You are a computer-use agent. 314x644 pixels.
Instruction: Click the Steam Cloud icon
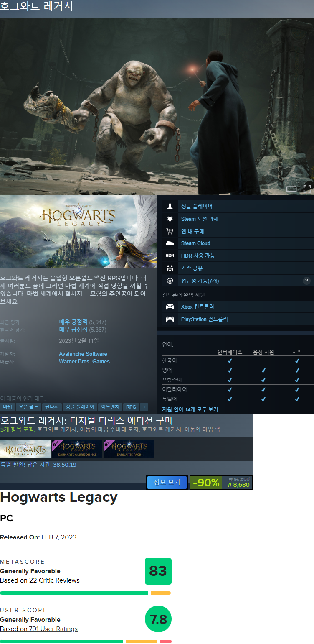coord(170,243)
